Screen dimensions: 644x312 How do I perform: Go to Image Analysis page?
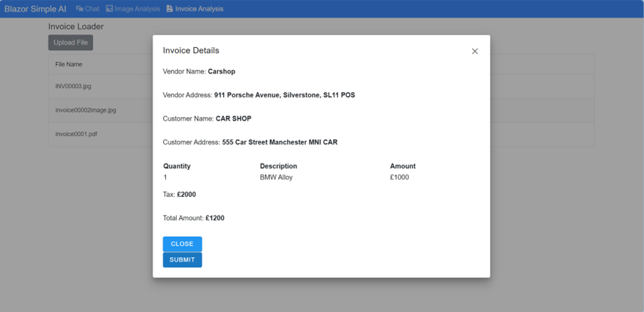point(137,9)
